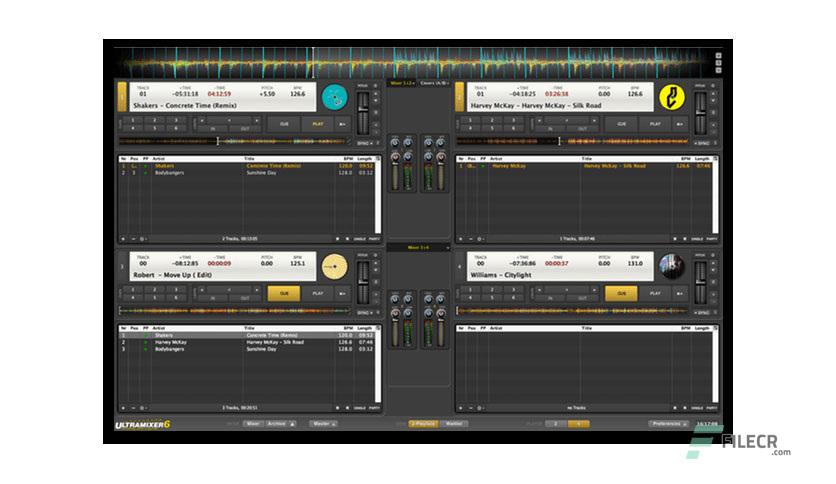Click the teal vinyl disc on the Shakers deck
Viewport: 836px width, 484px height.
(334, 97)
